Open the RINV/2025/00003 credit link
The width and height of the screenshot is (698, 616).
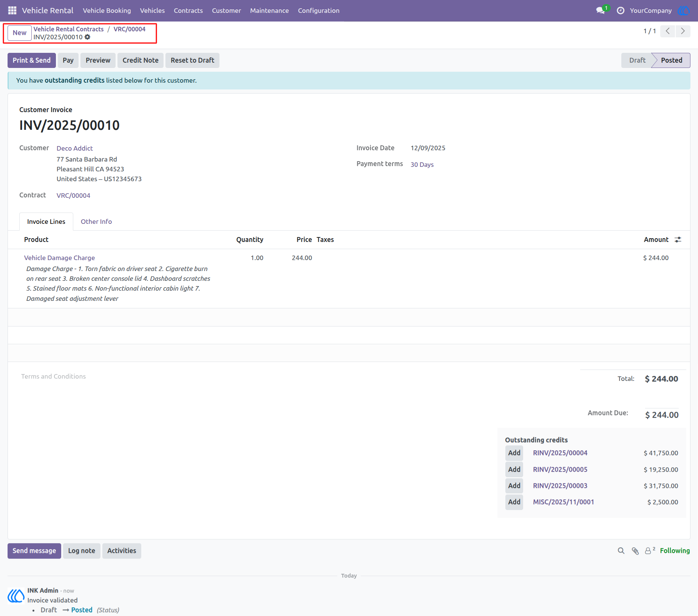click(560, 486)
